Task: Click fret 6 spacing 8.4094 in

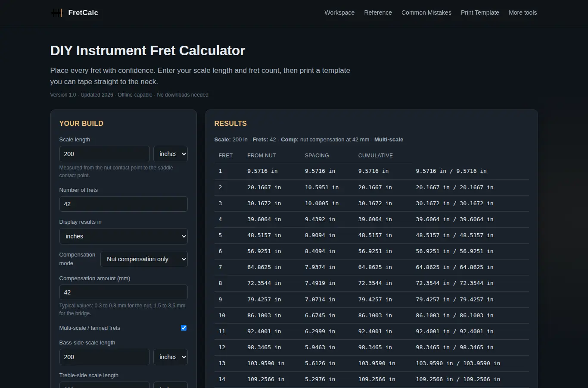Action: tap(320, 251)
